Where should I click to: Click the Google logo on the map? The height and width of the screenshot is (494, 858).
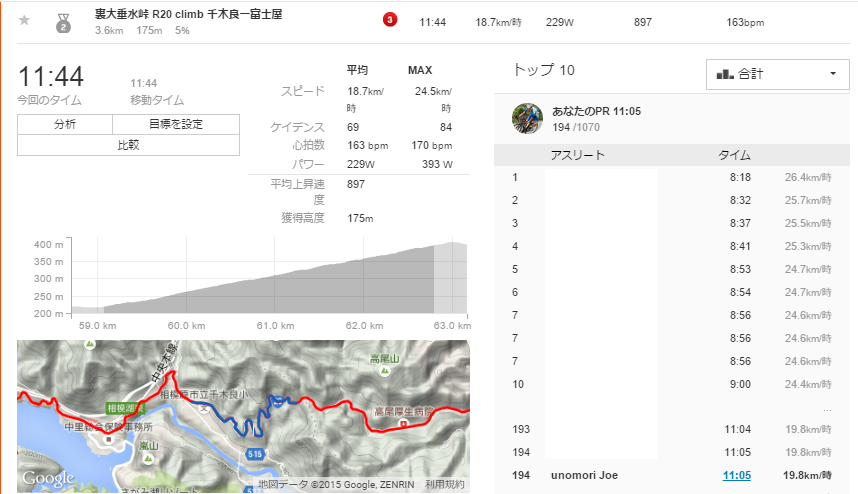pos(47,478)
